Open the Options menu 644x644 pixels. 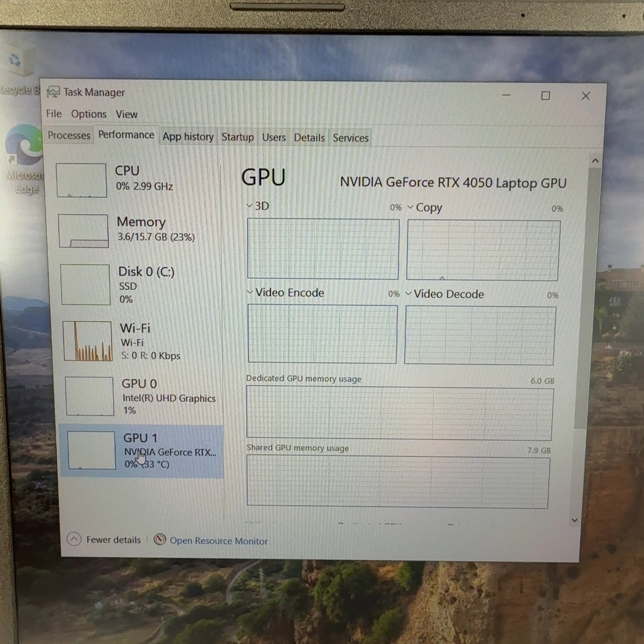(89, 114)
